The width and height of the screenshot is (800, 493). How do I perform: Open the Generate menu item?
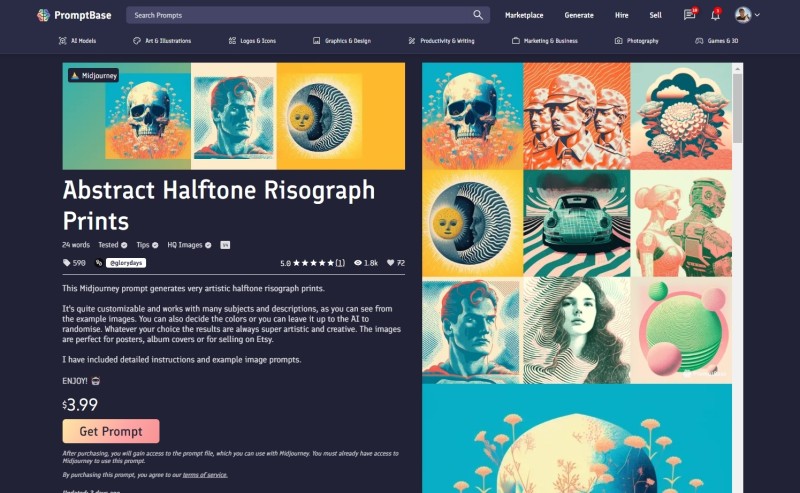tap(579, 15)
